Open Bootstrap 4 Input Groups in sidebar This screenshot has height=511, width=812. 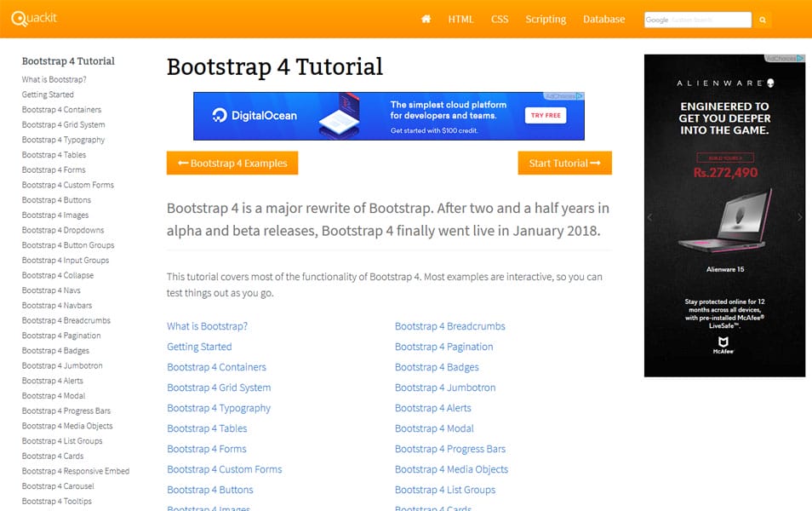66,260
